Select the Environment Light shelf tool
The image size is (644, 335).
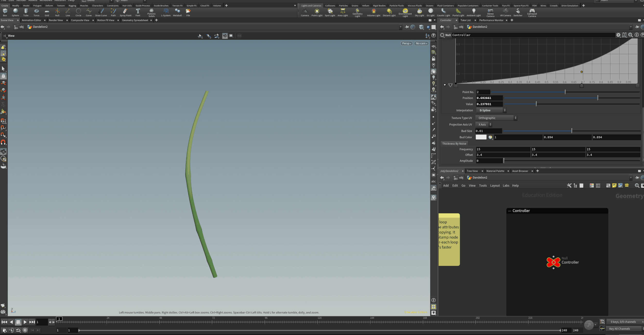[405, 12]
